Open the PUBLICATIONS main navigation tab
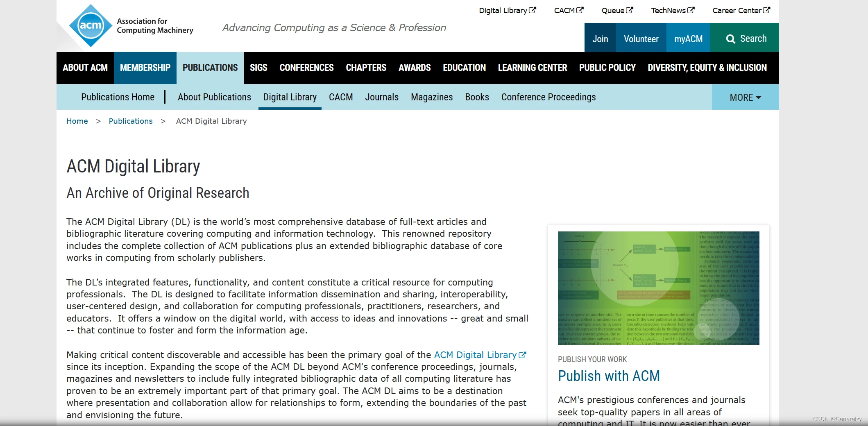Screen dimensions: 868x426 pyautogui.click(x=210, y=68)
